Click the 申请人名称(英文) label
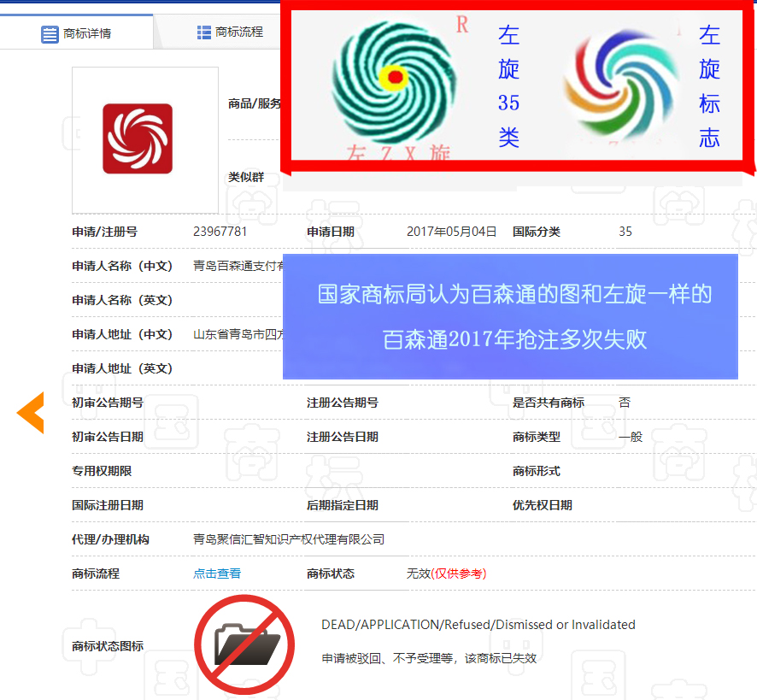Viewport: 757px width, 700px height. pyautogui.click(x=122, y=300)
